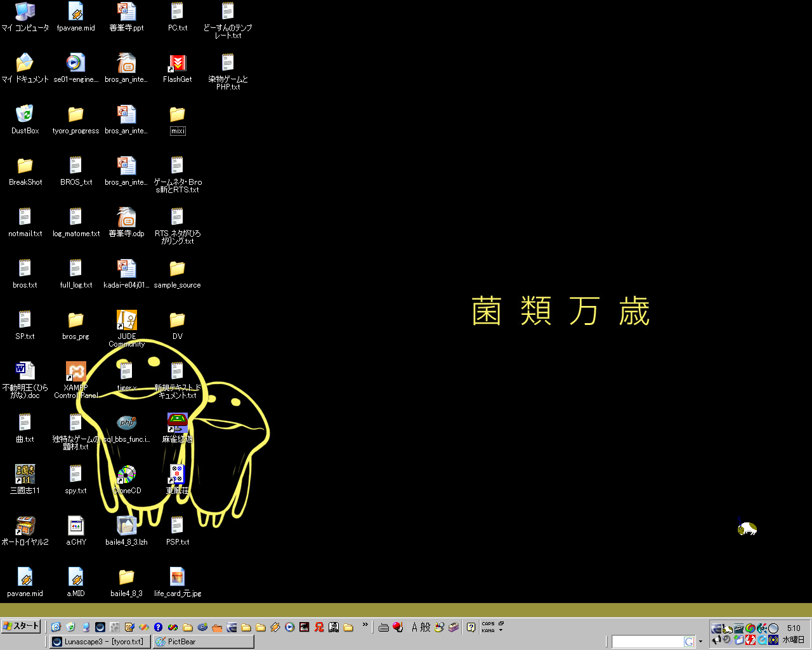The width and height of the screenshot is (812, 650).
Task: Click the blue help icon in Quick Launch
Action: click(x=158, y=627)
